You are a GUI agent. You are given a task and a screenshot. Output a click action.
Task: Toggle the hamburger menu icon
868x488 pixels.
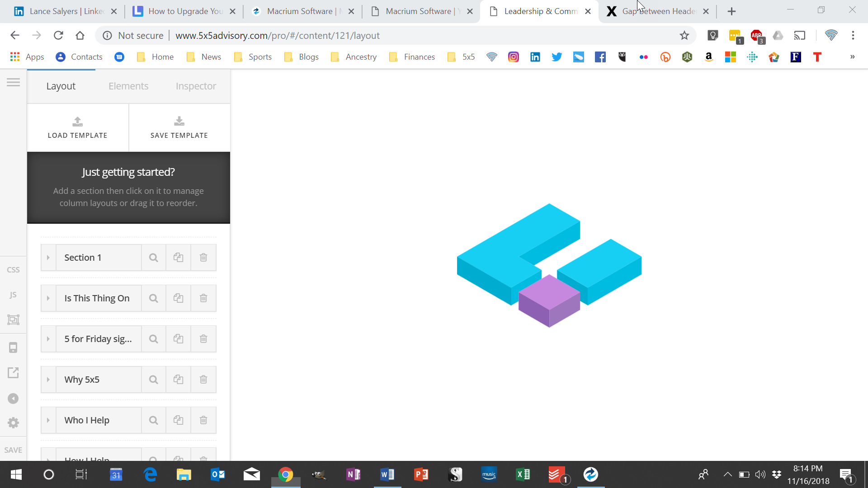pos(13,82)
